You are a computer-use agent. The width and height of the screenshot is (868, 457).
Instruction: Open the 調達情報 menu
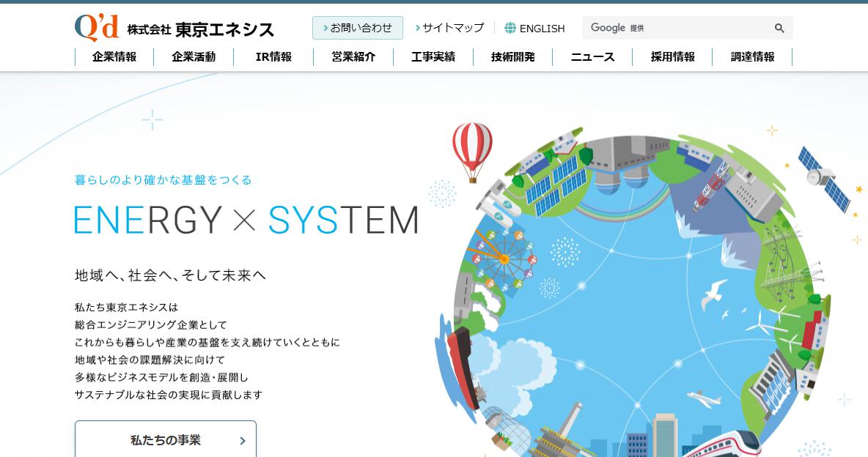tap(752, 57)
